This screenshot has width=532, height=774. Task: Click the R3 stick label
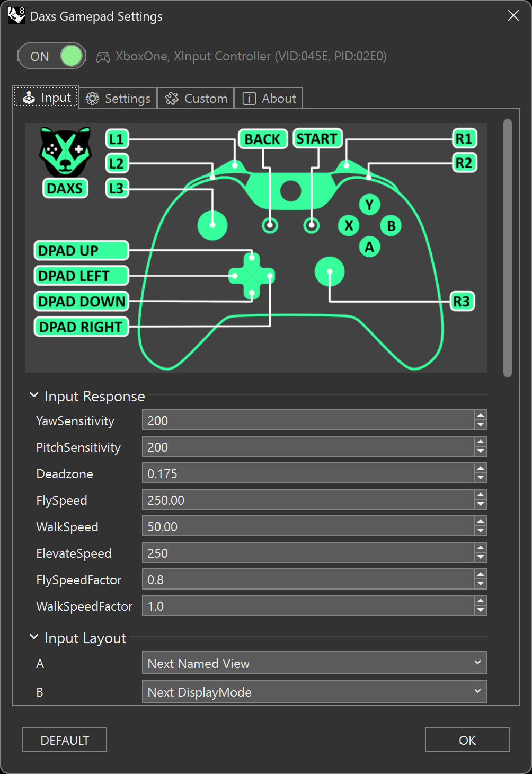click(463, 301)
